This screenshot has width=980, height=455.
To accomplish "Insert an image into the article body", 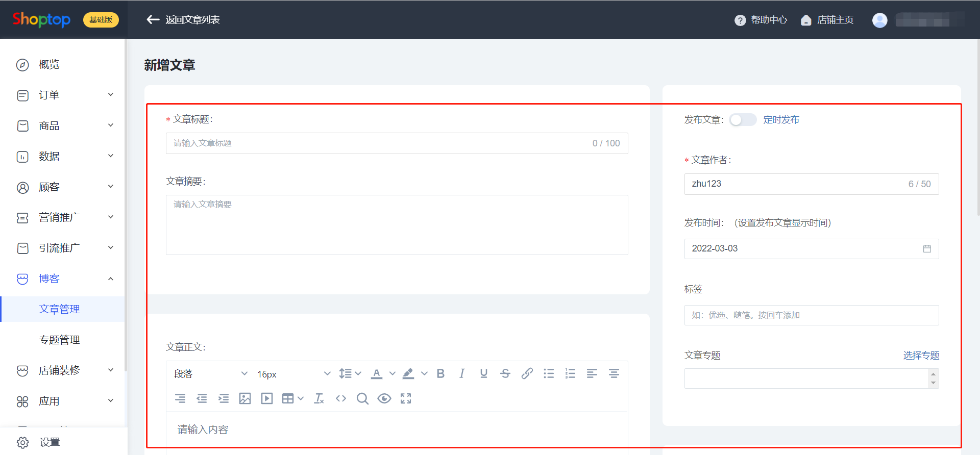I will click(245, 398).
